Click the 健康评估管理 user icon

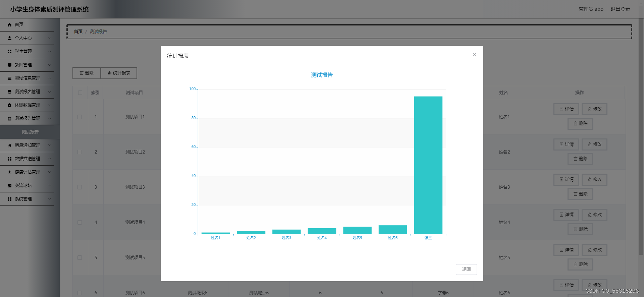(9, 172)
